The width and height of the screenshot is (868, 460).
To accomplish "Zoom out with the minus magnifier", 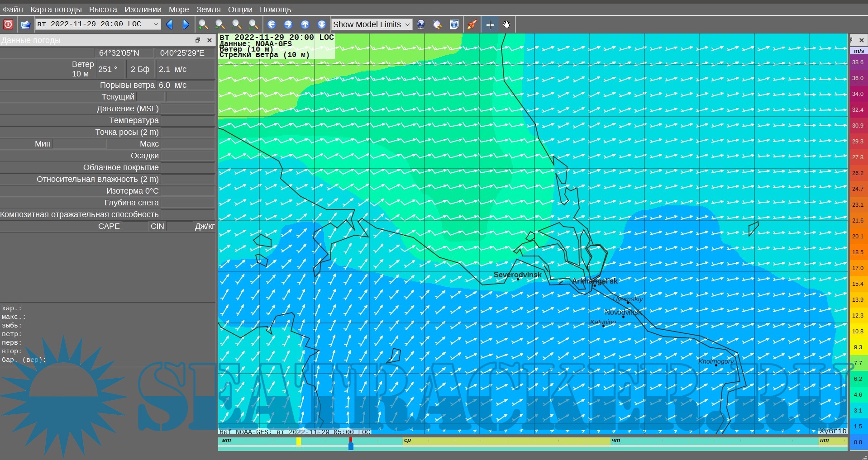I will tap(220, 24).
